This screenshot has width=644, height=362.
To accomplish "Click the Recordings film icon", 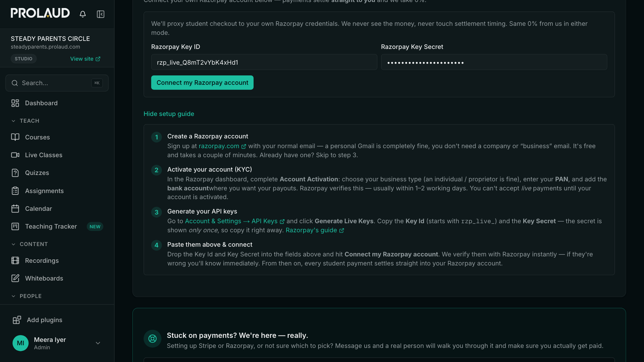I will click(15, 260).
